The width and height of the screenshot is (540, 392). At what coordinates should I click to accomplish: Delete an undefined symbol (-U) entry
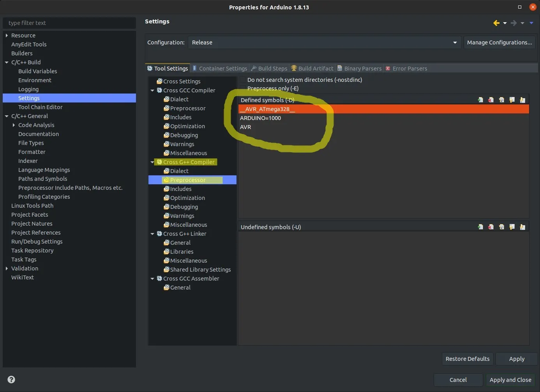pos(491,227)
